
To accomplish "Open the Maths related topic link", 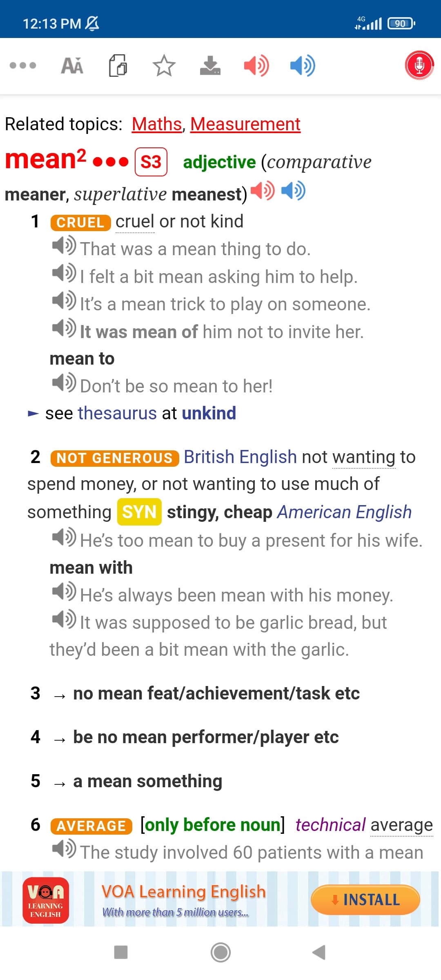I will 157,124.
